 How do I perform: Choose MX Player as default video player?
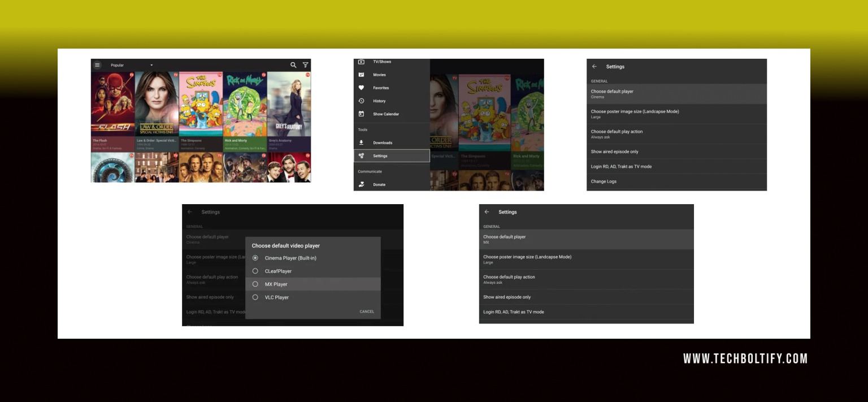[255, 284]
